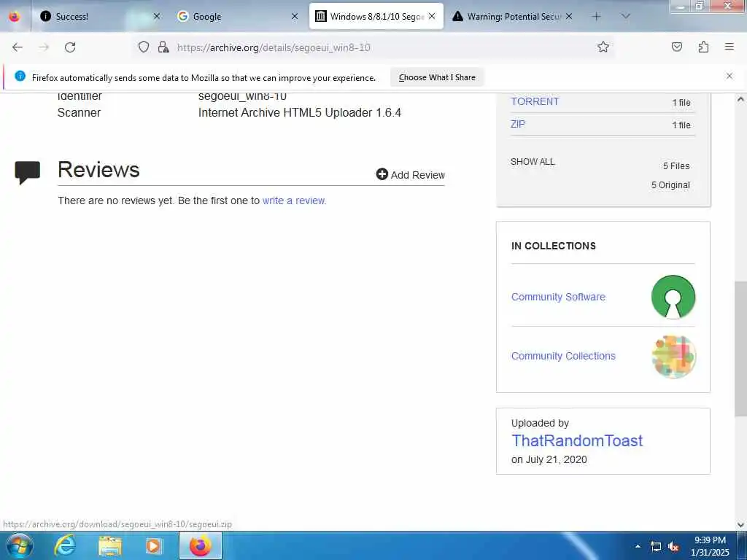The image size is (747, 560).
Task: Close the Success! tab
Action: coord(157,16)
